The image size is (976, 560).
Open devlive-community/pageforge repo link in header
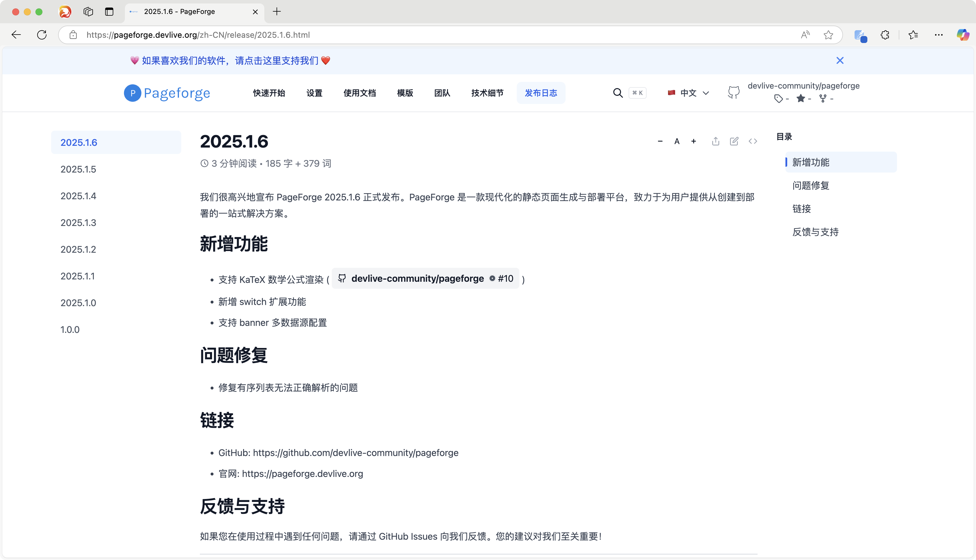803,86
